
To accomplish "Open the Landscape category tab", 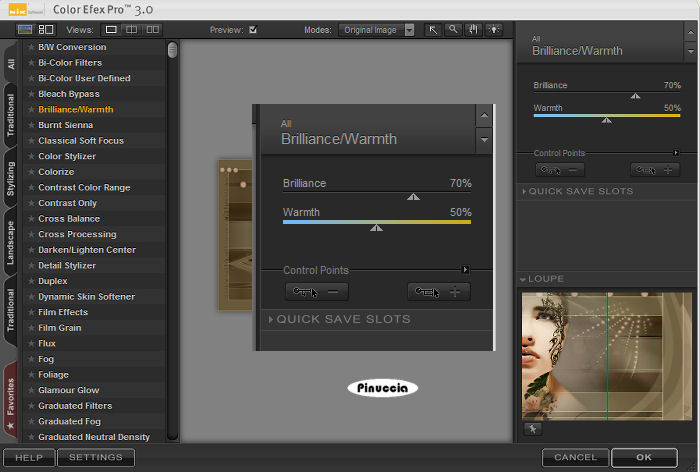I will (x=11, y=242).
